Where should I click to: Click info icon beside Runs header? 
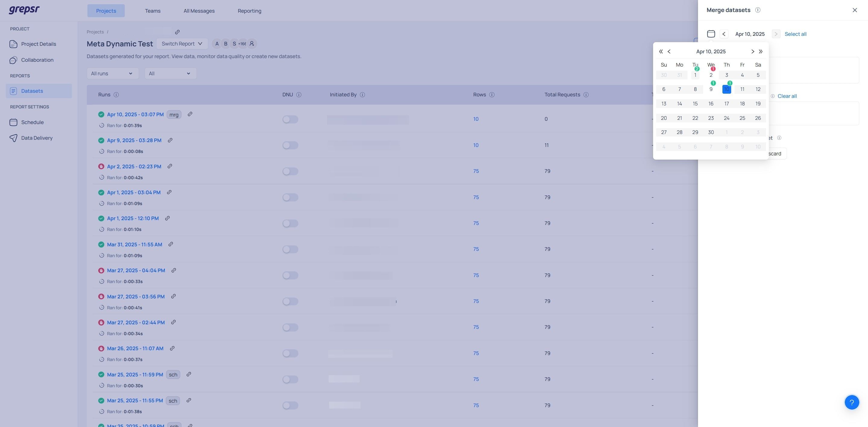[116, 95]
